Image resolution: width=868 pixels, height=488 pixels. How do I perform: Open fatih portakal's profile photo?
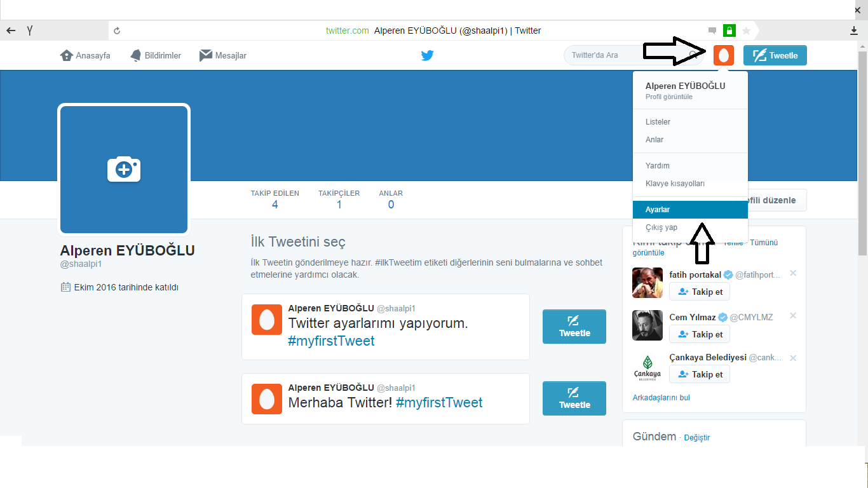coord(648,283)
